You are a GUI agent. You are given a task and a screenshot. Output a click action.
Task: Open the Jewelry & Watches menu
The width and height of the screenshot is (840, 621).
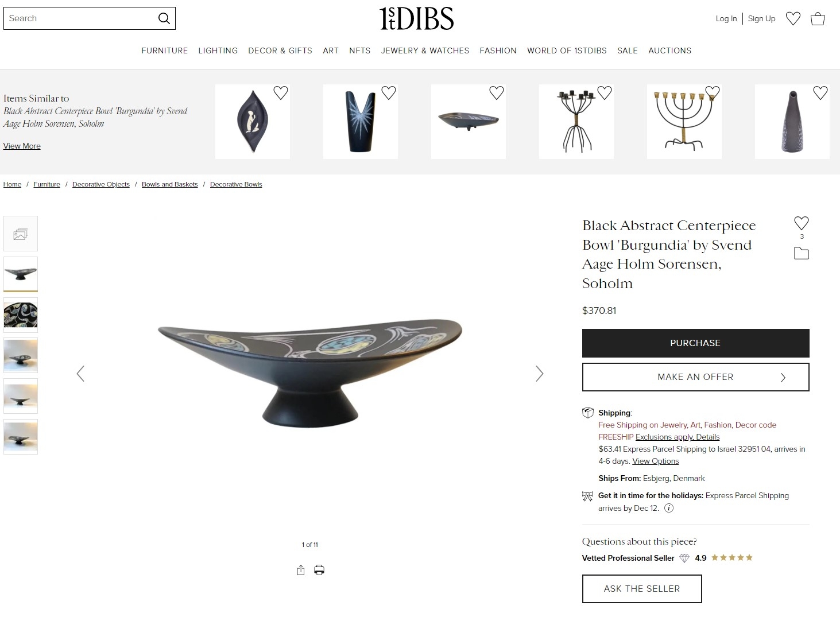(425, 51)
